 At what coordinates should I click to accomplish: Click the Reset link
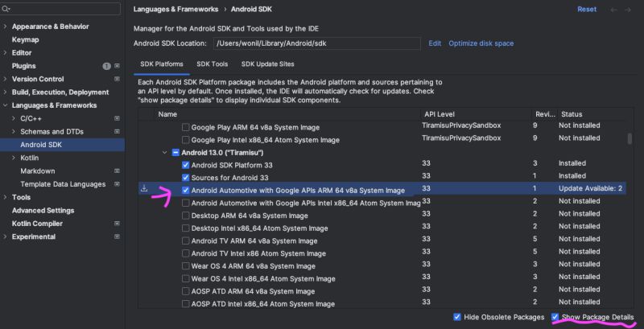[x=587, y=10]
